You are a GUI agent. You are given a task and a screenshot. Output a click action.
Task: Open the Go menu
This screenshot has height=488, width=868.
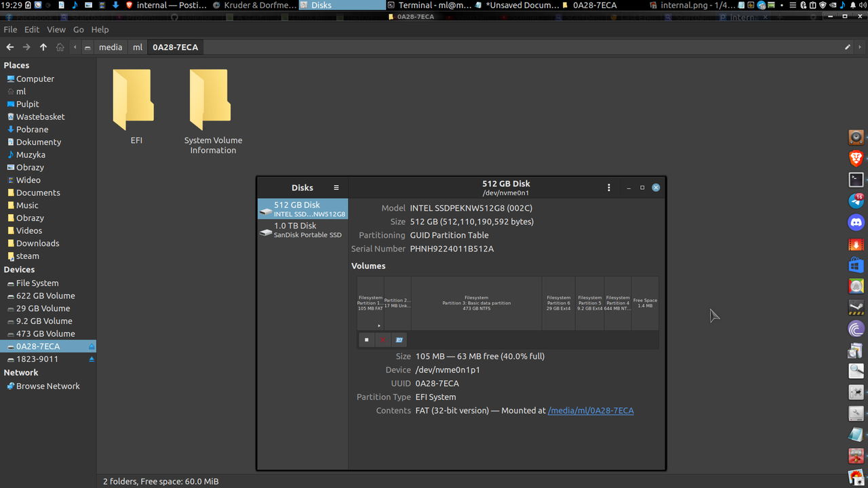click(78, 29)
